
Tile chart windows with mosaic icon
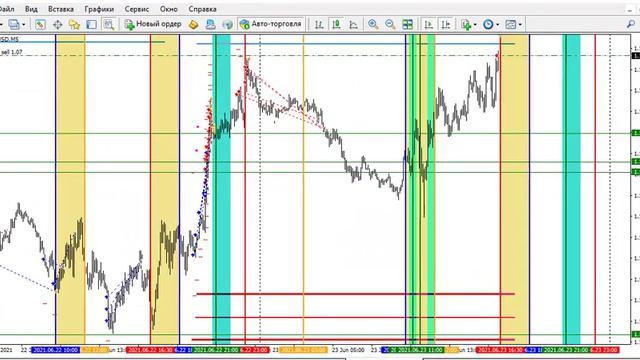pos(407,24)
